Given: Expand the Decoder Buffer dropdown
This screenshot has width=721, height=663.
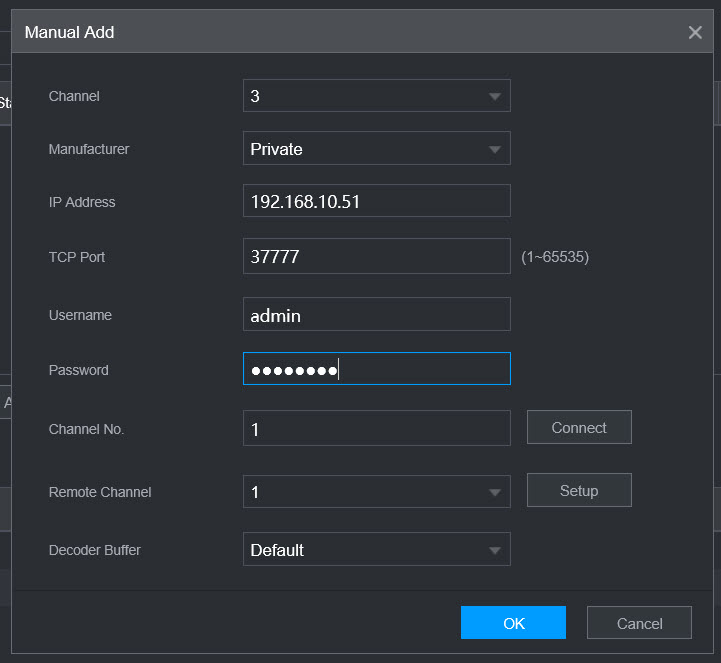Looking at the screenshot, I should tap(376, 549).
